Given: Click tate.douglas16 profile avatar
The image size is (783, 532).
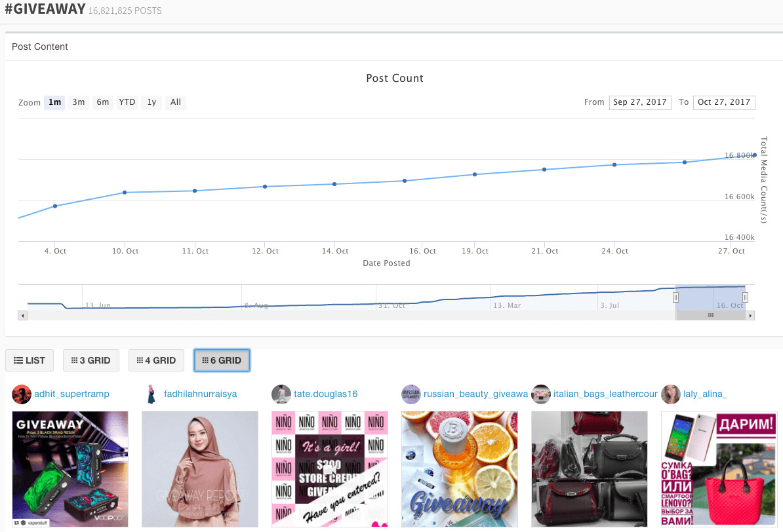Looking at the screenshot, I should coord(281,394).
